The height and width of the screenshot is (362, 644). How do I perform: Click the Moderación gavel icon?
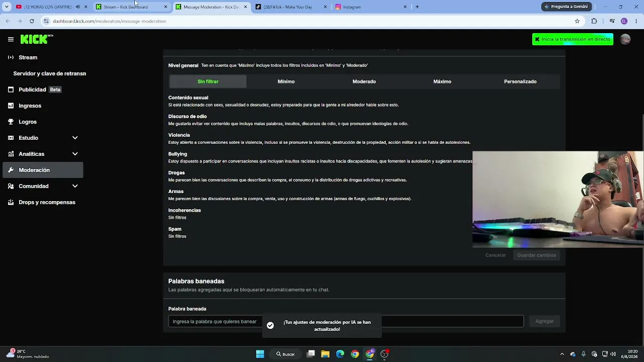pyautogui.click(x=11, y=170)
